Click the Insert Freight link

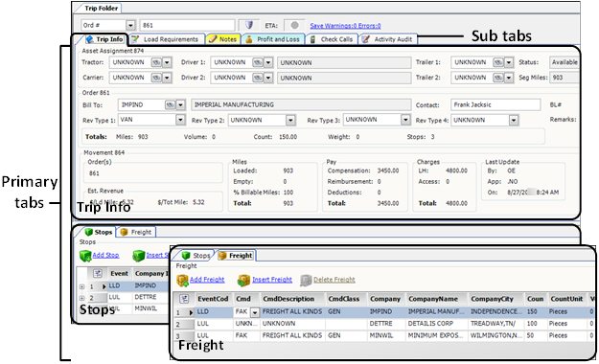272,280
